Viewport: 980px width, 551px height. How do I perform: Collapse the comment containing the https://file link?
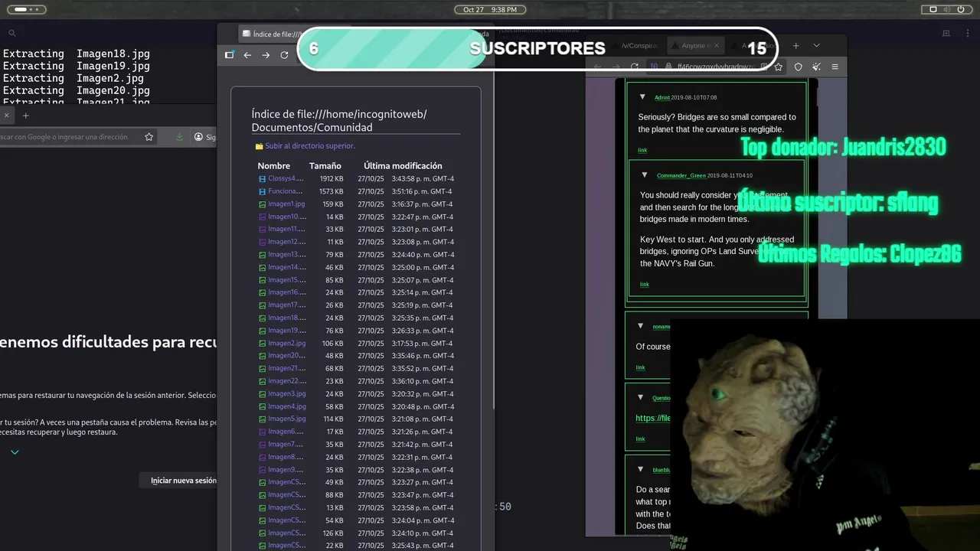click(x=640, y=397)
